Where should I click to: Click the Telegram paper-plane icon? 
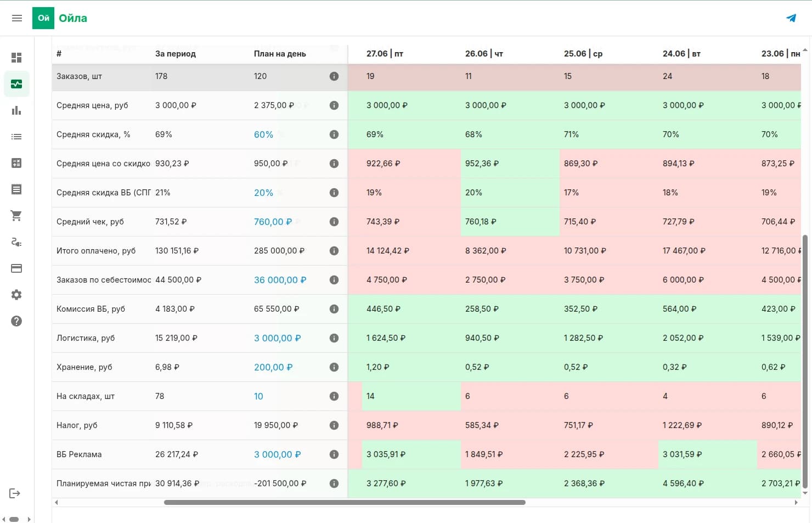(791, 18)
